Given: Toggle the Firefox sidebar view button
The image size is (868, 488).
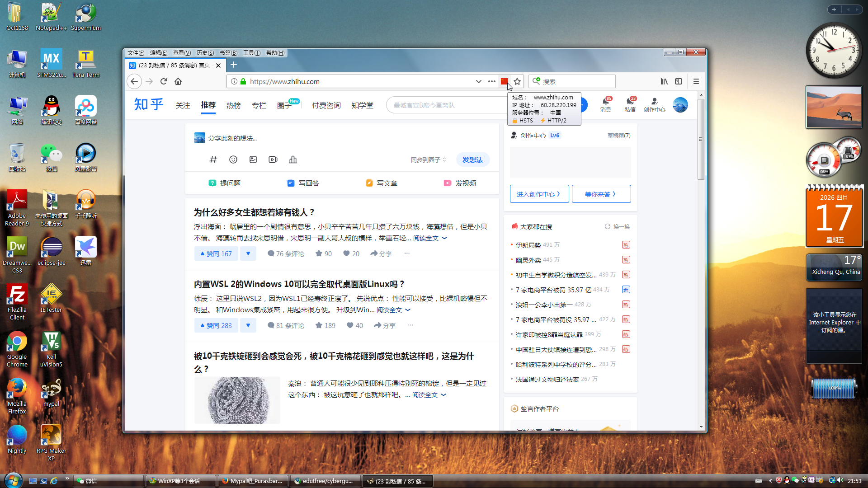Looking at the screenshot, I should tap(679, 81).
